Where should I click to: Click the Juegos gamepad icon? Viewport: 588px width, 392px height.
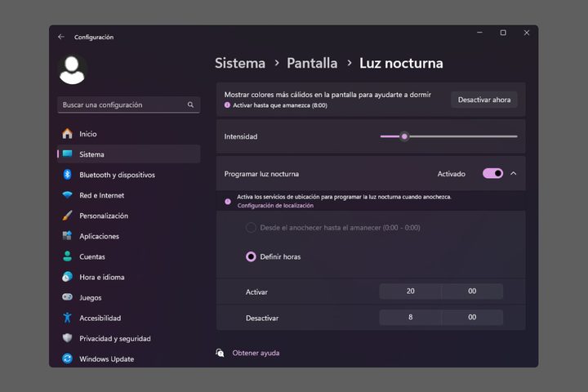(68, 297)
